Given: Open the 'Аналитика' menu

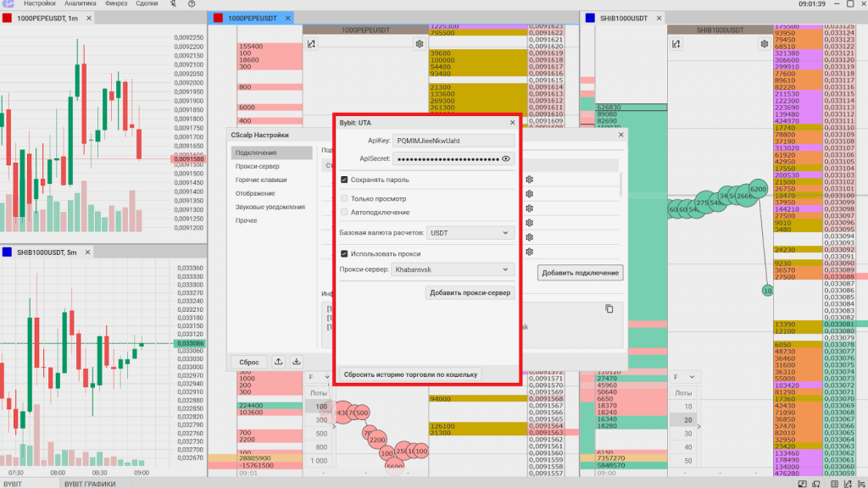Looking at the screenshot, I should (81, 3).
